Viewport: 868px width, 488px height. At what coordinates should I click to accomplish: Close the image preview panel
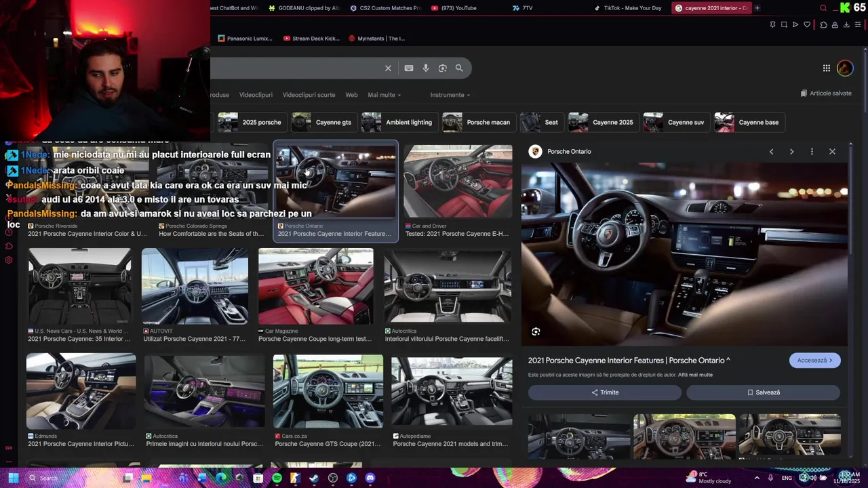tap(832, 151)
